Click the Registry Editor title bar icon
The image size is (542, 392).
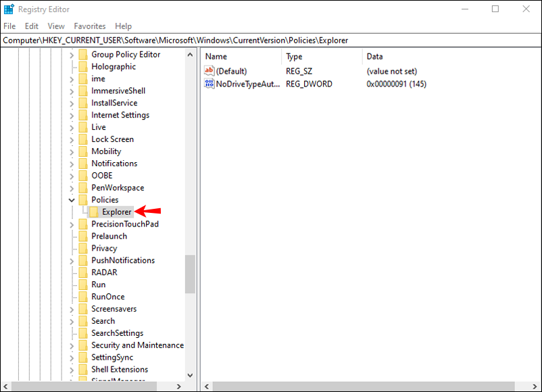(x=9, y=9)
